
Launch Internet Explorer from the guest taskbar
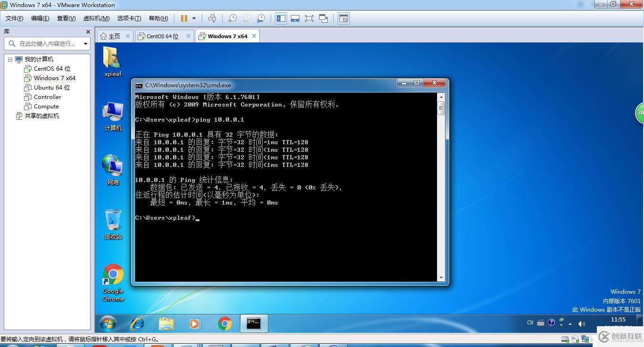[137, 323]
